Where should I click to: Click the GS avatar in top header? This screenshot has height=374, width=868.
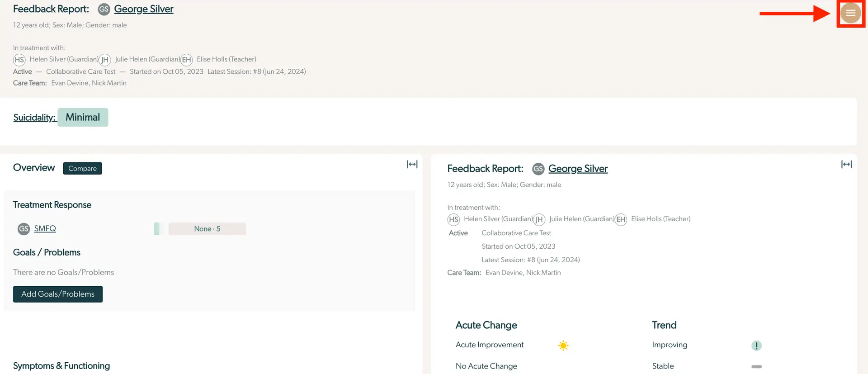(x=104, y=9)
